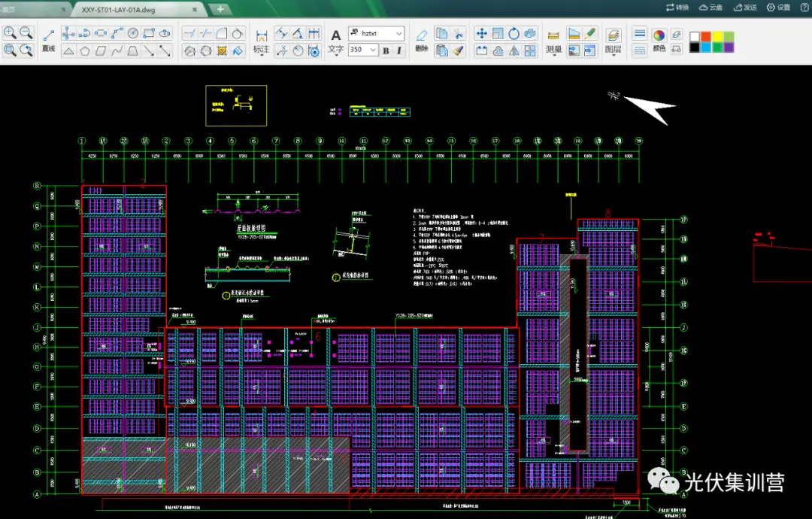812x519 pixels.
Task: Select the pentagon polygon shape tool
Action: tap(85, 51)
